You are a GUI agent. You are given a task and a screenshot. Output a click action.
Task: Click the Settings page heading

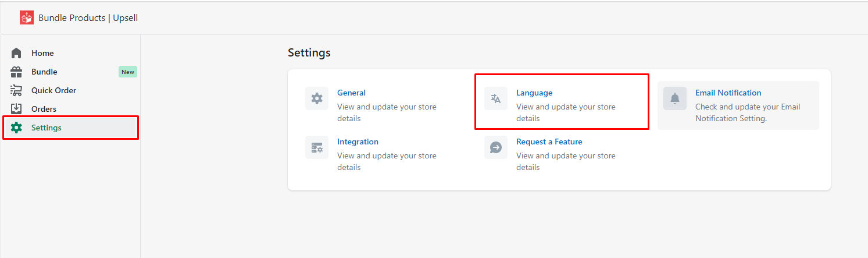point(309,52)
